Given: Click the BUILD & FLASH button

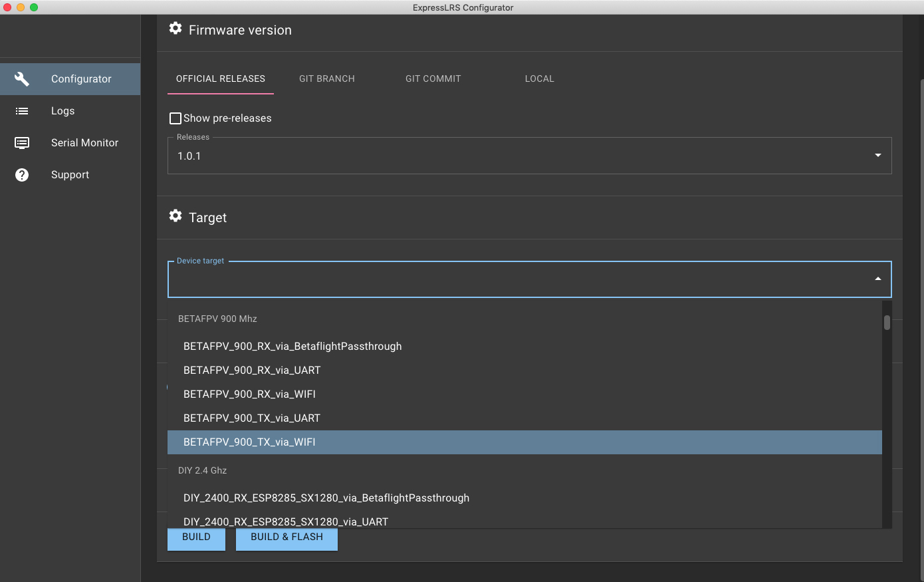Looking at the screenshot, I should (x=287, y=539).
